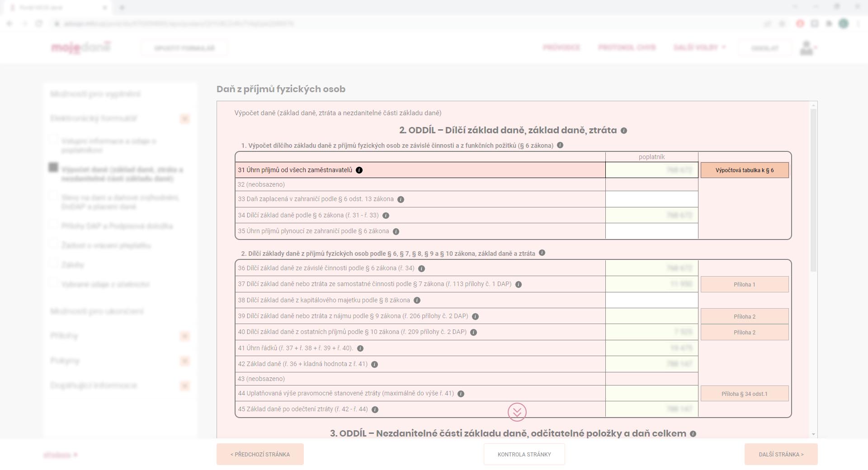Toggle checkbox for Přílohy DAP a Podpisová doložka

(x=53, y=224)
